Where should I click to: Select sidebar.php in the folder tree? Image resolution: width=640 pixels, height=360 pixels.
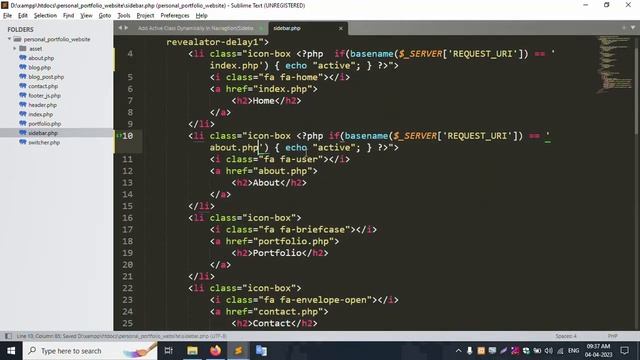[43, 133]
